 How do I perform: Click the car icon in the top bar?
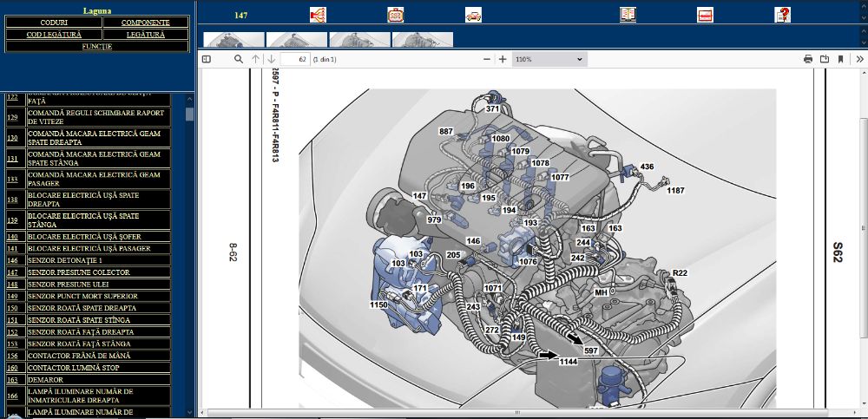pyautogui.click(x=473, y=15)
